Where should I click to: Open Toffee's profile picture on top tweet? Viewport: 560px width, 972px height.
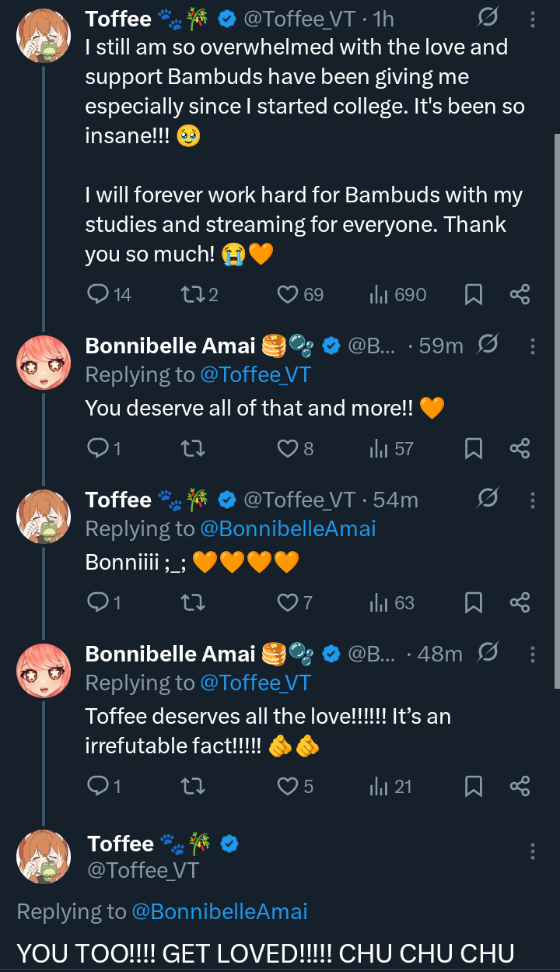(44, 35)
